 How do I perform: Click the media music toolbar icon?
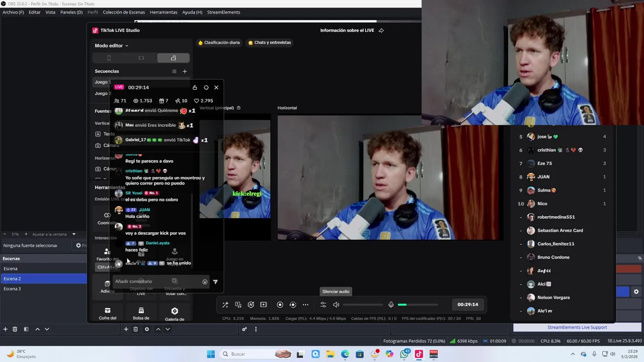coord(238,305)
